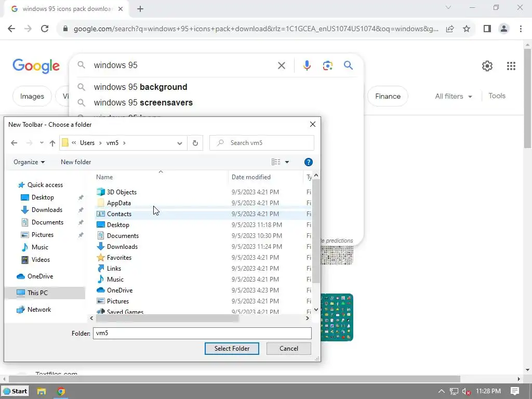Expand the address path history dropdown

pyautogui.click(x=179, y=143)
